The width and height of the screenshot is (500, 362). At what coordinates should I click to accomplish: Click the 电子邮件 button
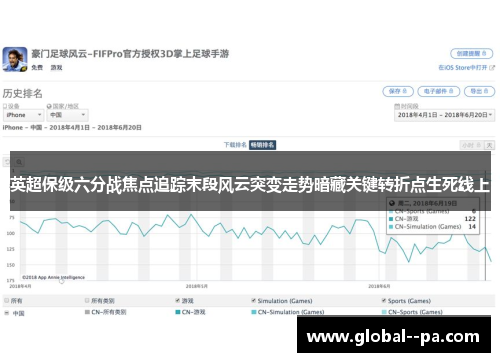[438, 91]
